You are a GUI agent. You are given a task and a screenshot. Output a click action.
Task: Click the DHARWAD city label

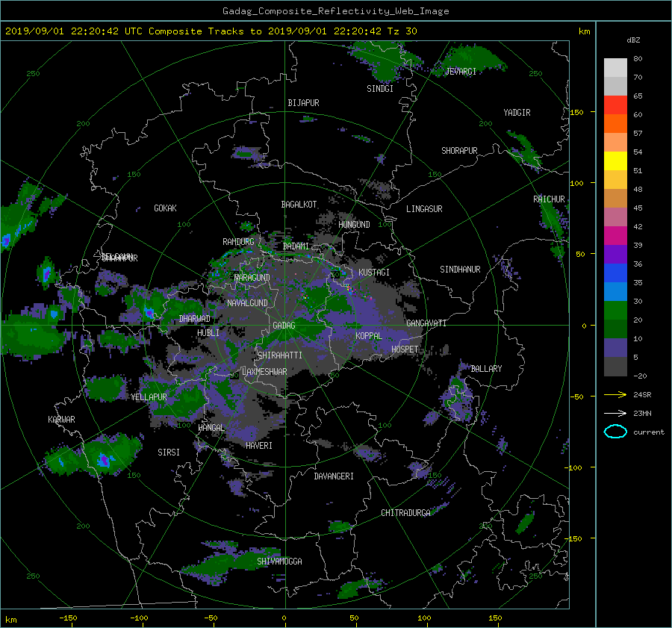195,319
